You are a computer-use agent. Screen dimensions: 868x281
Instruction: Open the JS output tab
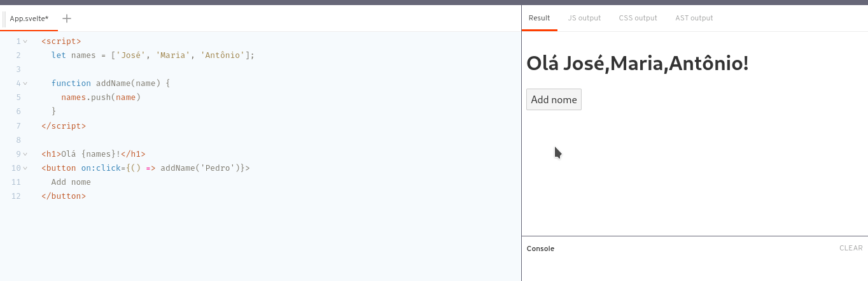click(584, 18)
